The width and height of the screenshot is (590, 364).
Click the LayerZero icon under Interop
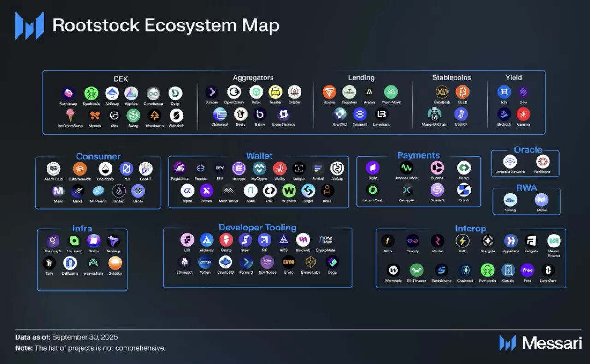pos(549,269)
